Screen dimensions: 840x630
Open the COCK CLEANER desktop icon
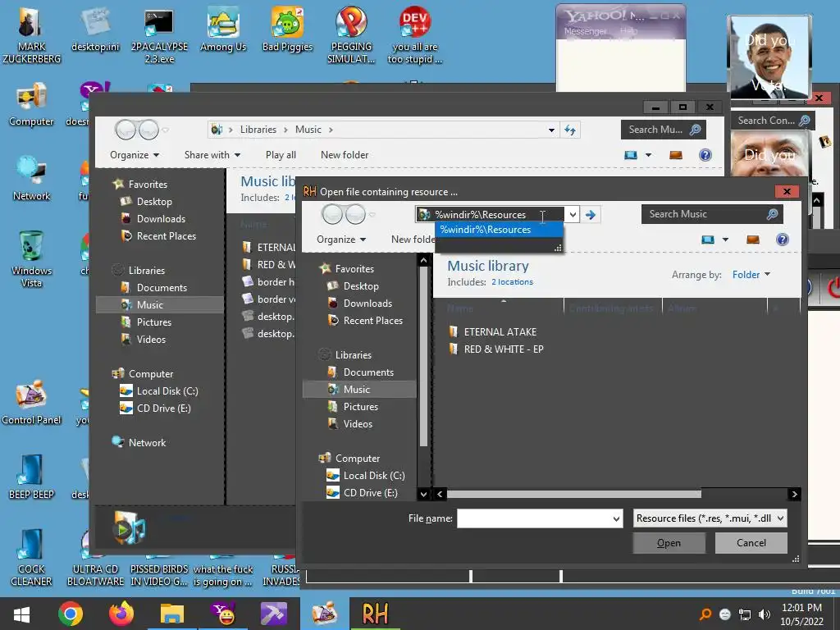(31, 558)
